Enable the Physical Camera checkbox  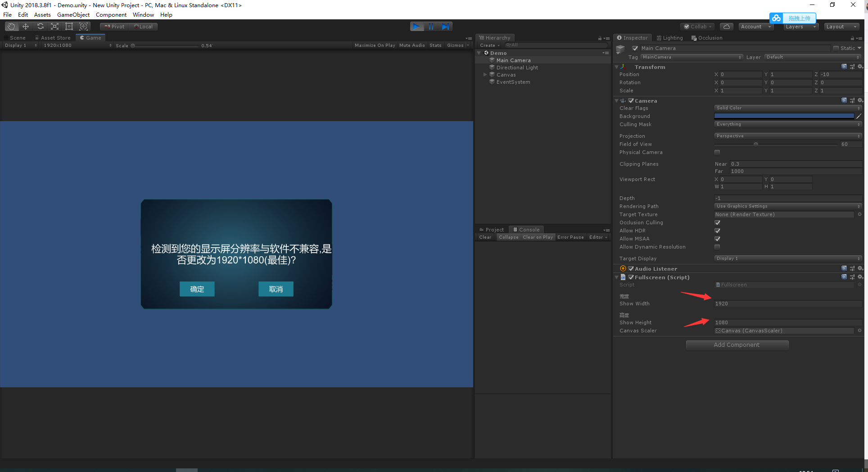coord(717,152)
